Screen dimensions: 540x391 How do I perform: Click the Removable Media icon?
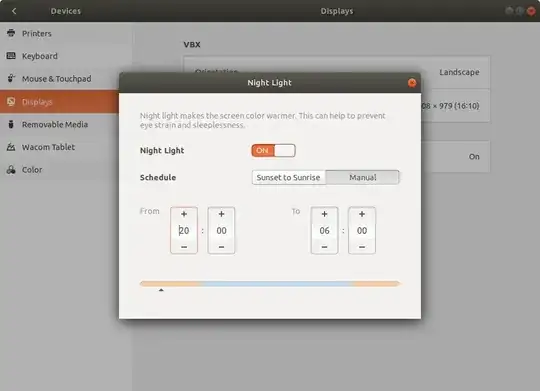[x=11, y=124]
